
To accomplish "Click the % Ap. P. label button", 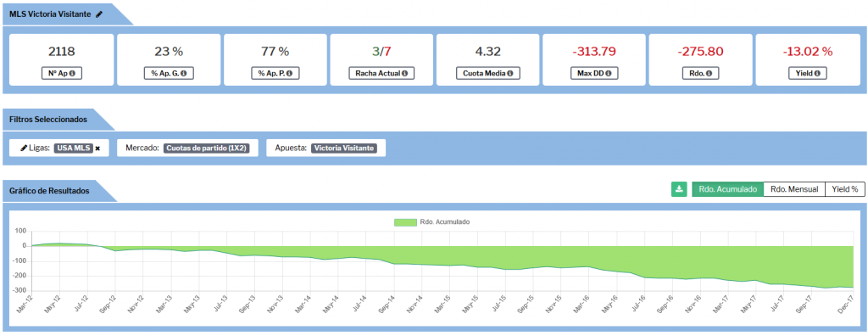I will (275, 73).
